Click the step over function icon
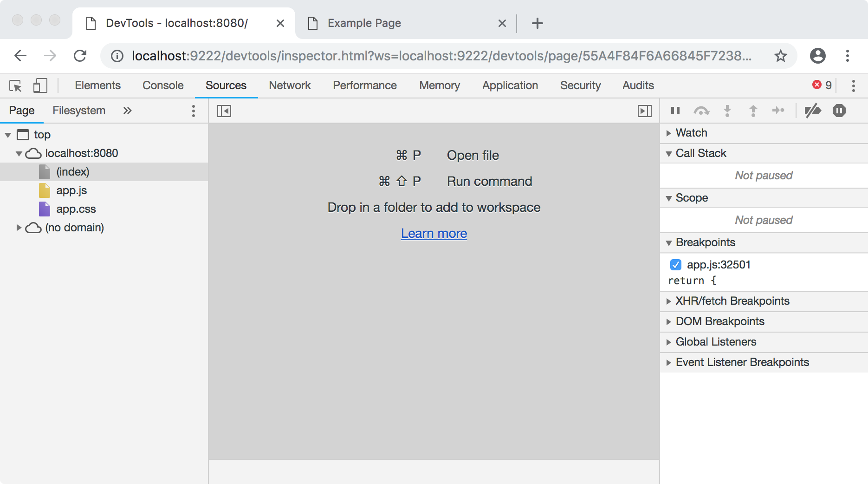Image resolution: width=868 pixels, height=484 pixels. click(x=701, y=111)
